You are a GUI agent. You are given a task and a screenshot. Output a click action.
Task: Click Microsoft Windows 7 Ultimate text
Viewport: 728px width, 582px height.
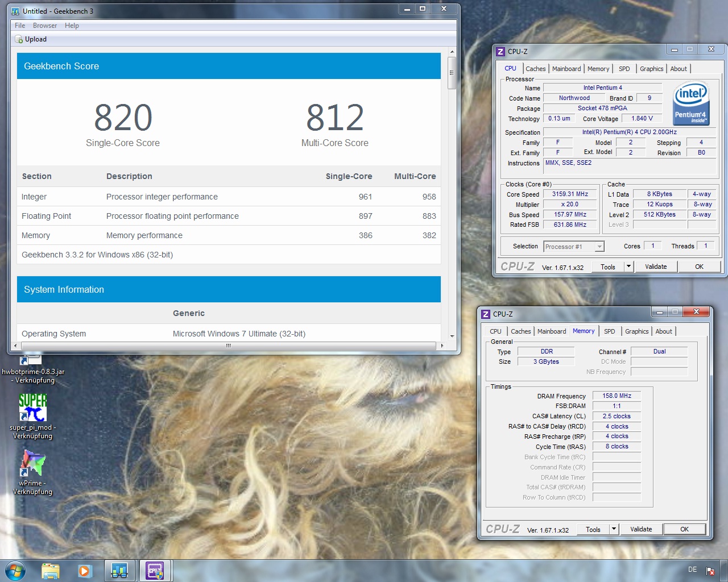coord(239,334)
